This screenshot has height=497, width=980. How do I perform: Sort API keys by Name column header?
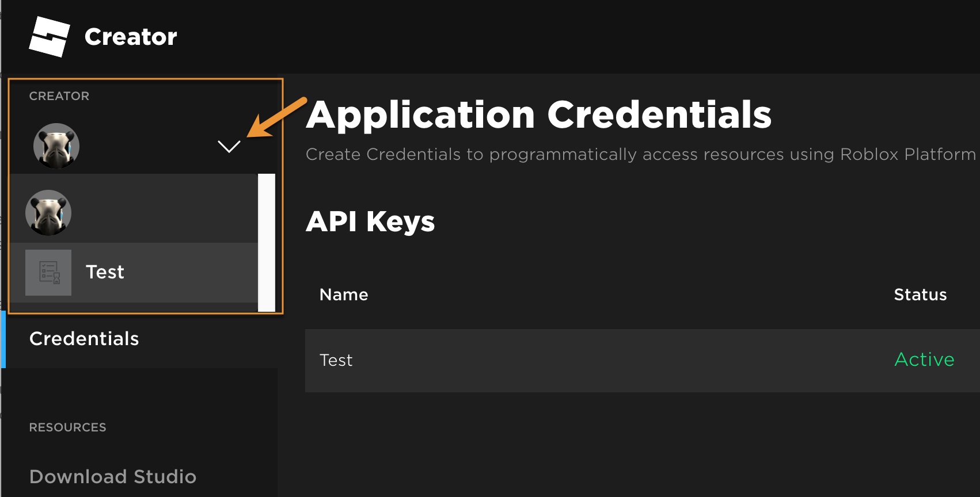[344, 295]
